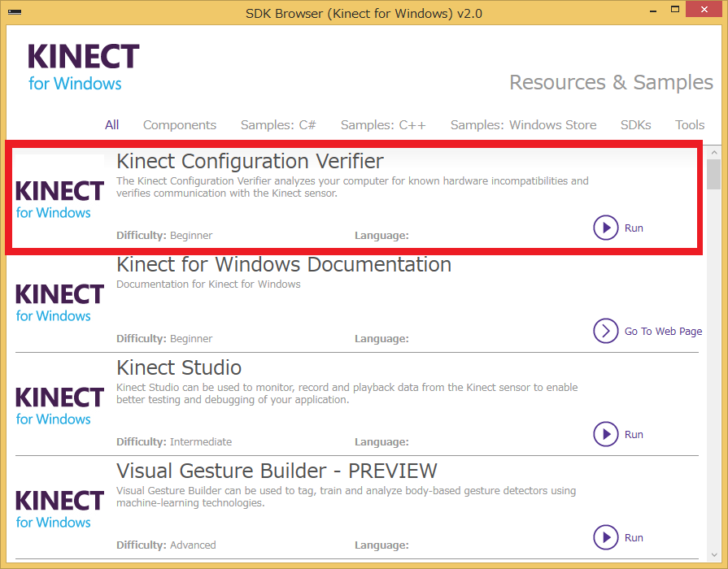Screen dimensions: 728x569
Task: Click Run icon for Visual Gesture Builder
Action: tap(606, 537)
